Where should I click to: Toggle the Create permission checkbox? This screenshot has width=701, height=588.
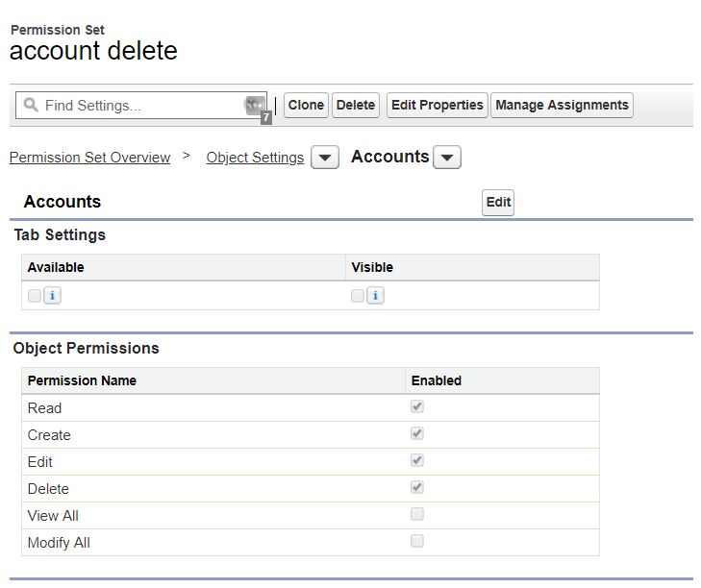417,434
